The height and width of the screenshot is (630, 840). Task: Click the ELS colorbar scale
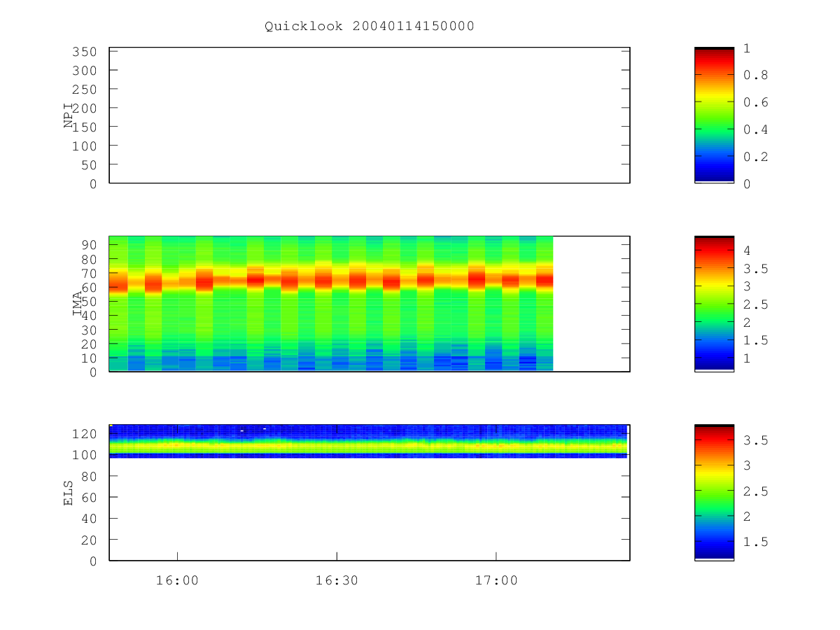(x=714, y=492)
